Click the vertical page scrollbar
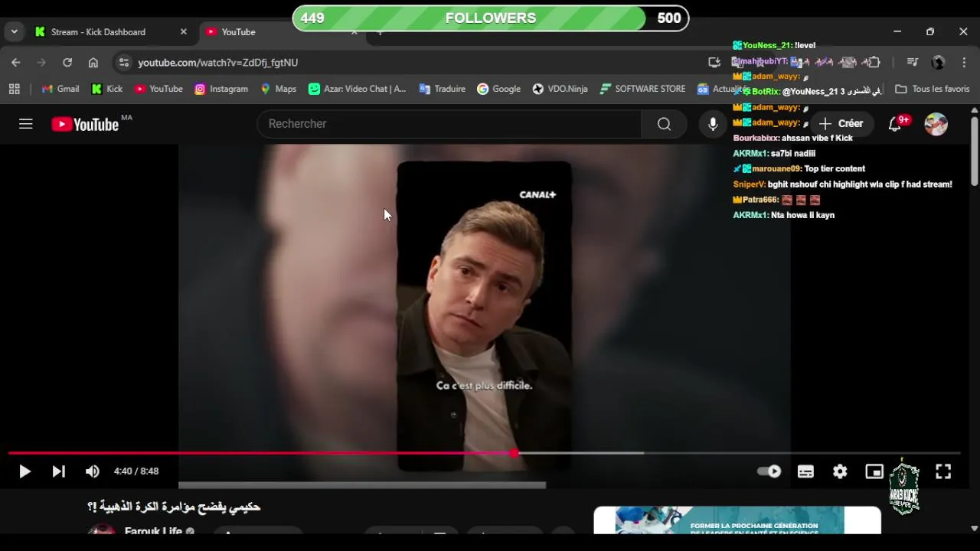Image resolution: width=980 pixels, height=551 pixels. coord(974,150)
